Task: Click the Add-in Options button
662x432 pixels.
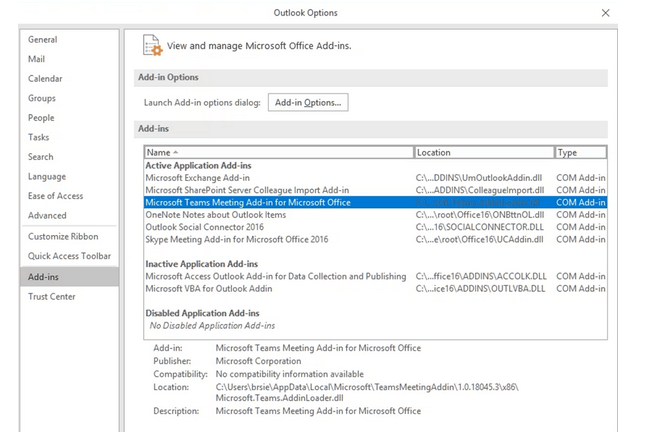Action: [308, 103]
